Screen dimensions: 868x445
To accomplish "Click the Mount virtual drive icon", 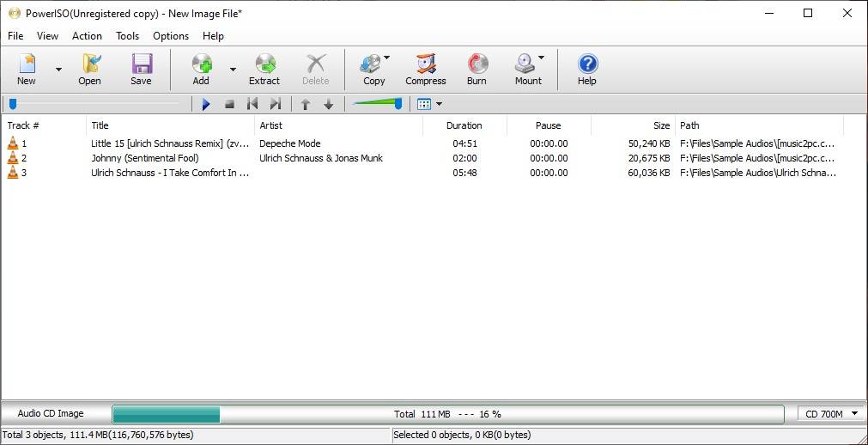I will tap(525, 64).
